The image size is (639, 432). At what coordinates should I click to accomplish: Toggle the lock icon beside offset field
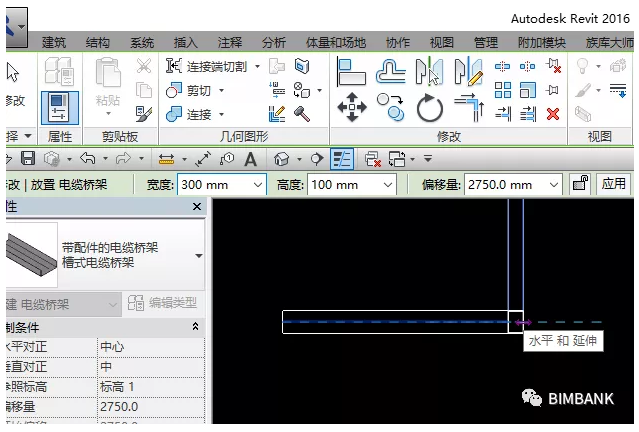[x=580, y=183]
